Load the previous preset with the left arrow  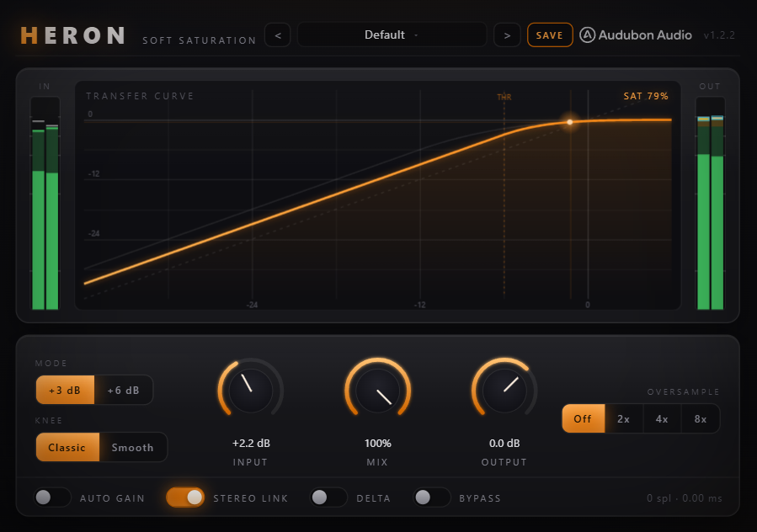[278, 35]
